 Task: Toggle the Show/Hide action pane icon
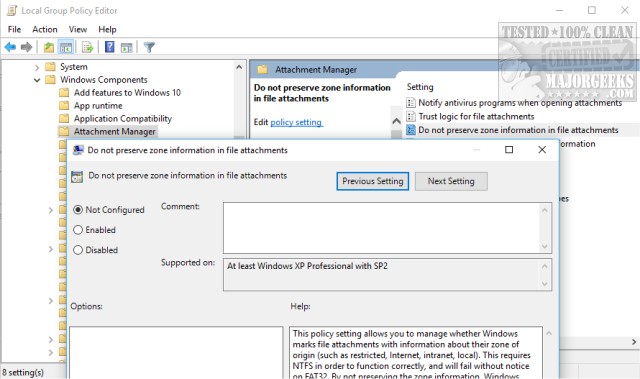(x=127, y=47)
